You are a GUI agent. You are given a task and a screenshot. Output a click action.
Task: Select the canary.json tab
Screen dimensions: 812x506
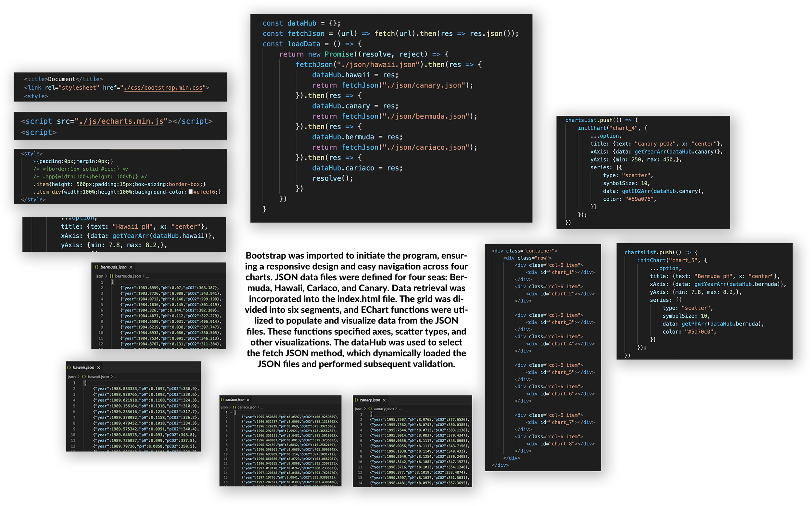tap(370, 400)
